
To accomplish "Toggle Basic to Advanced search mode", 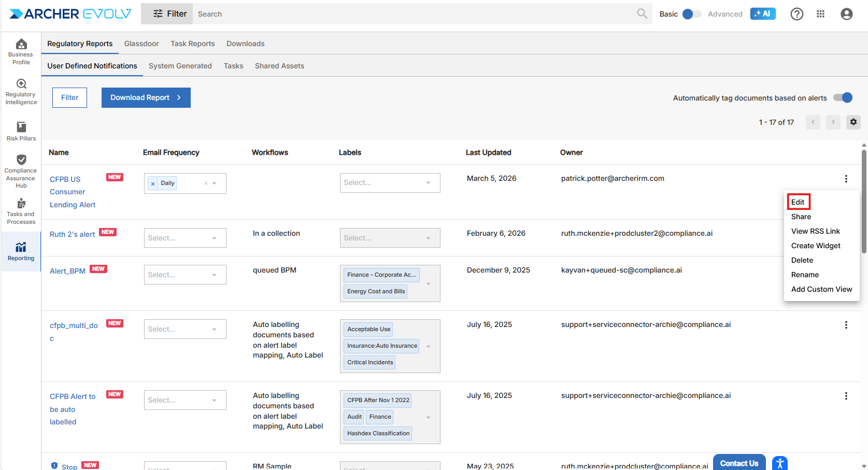I will tap(691, 14).
